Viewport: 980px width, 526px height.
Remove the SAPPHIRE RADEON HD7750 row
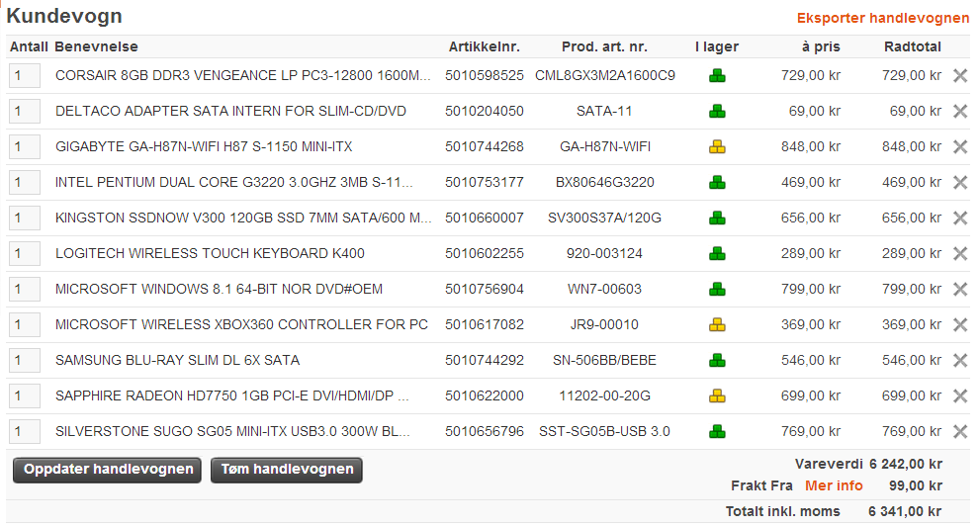click(960, 396)
